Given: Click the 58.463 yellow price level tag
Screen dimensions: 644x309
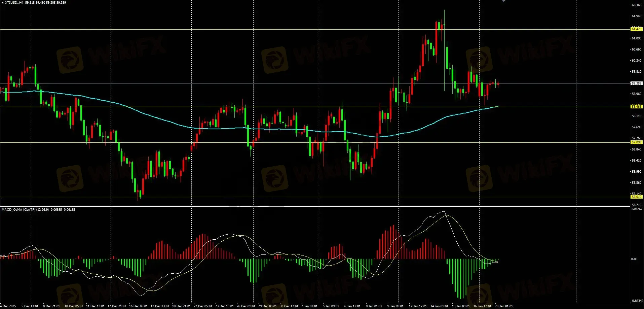Looking at the screenshot, I should [x=637, y=107].
